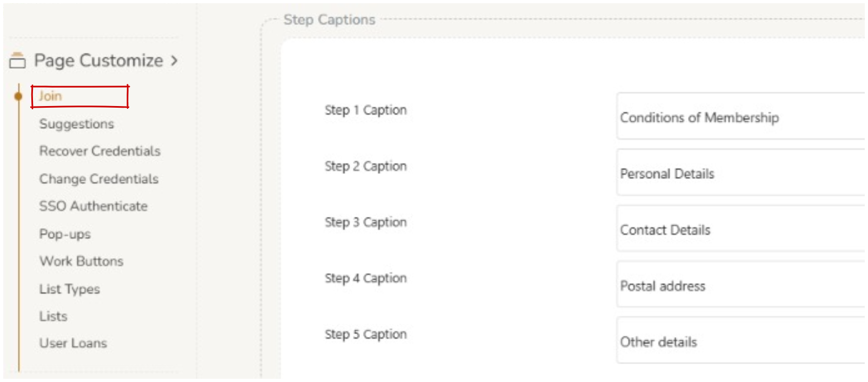
Task: Click the Page Customize heading text
Action: coord(98,61)
